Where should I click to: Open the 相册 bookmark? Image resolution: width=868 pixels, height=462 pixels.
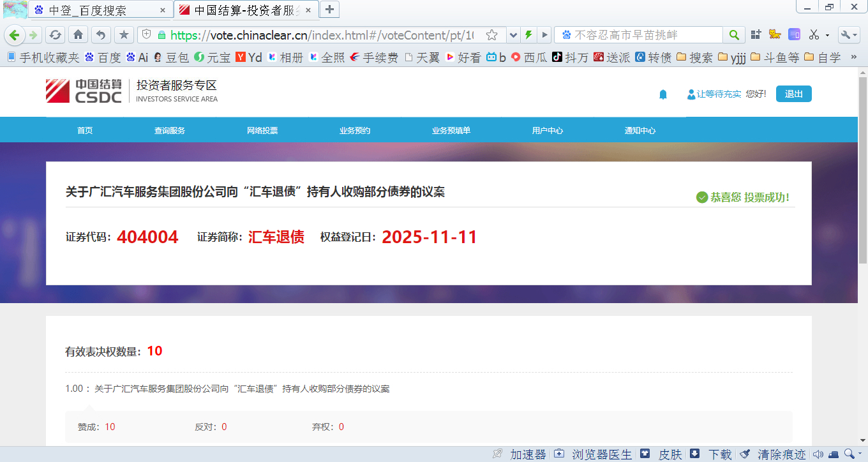click(285, 57)
